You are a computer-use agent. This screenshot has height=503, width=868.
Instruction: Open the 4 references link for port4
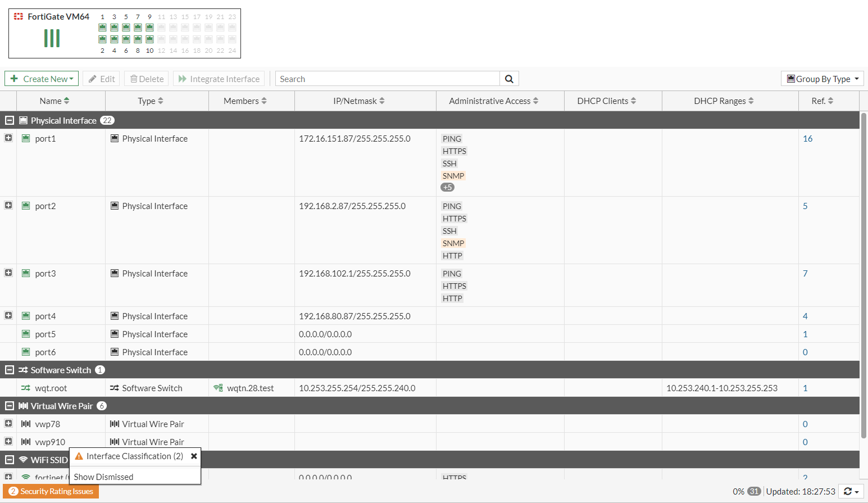[x=805, y=316]
